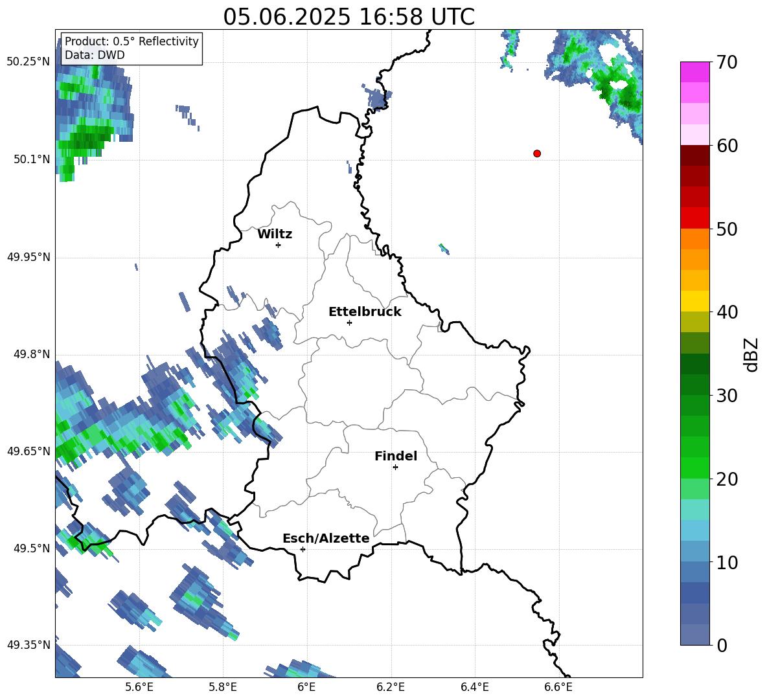Click the colorbar tick value 70
This screenshot has width=767, height=700.
point(727,62)
